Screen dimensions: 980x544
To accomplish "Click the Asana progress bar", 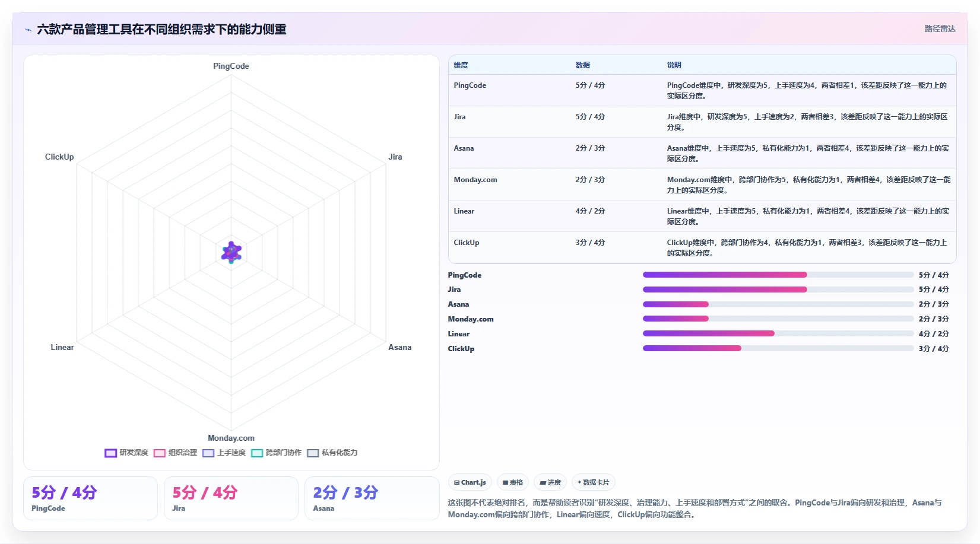I will click(778, 304).
